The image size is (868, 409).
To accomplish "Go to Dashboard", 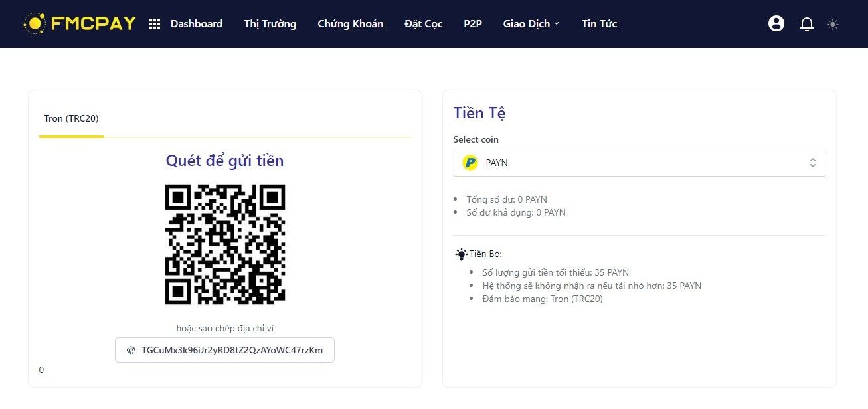I will tap(197, 24).
